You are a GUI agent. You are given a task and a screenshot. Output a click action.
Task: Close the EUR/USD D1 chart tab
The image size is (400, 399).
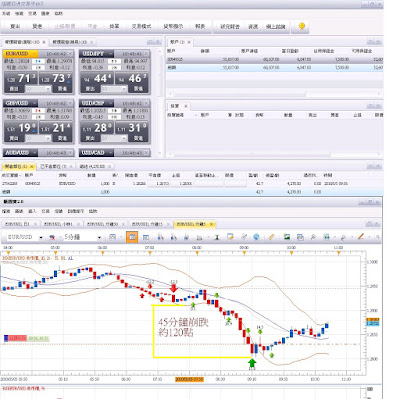35,224
